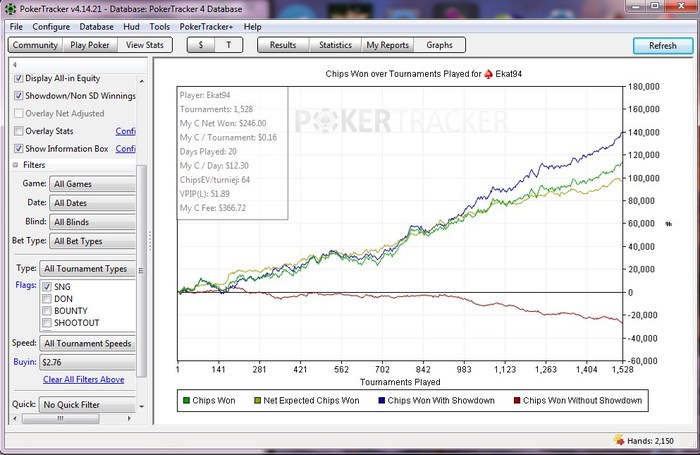Enable the Overlay Stats checkbox
Screen dimensions: 700x455
(x=18, y=131)
